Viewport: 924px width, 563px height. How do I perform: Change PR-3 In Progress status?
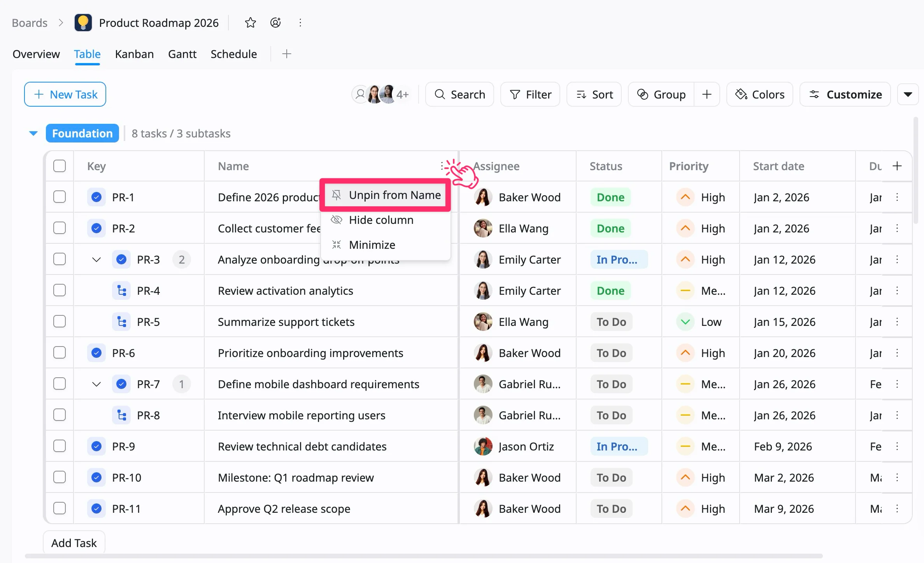(x=619, y=259)
